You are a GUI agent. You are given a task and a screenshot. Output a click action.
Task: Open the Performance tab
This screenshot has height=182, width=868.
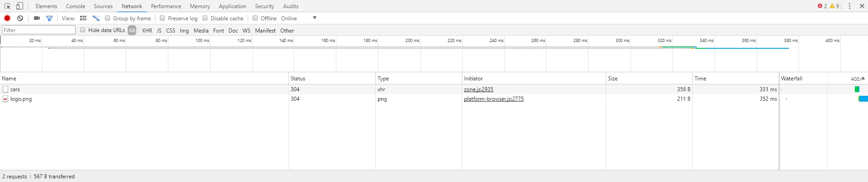click(x=166, y=6)
